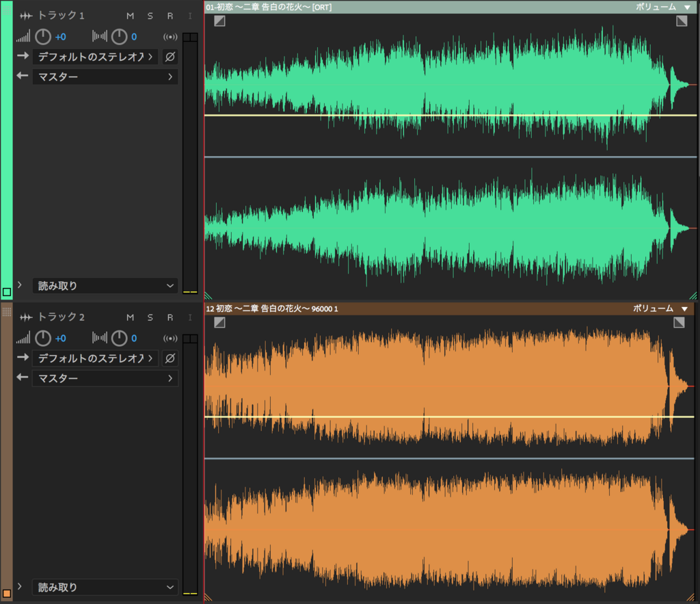Screen dimensions: 700x604
Task: Click the +0 volume value on トラック 2
Action: point(61,338)
